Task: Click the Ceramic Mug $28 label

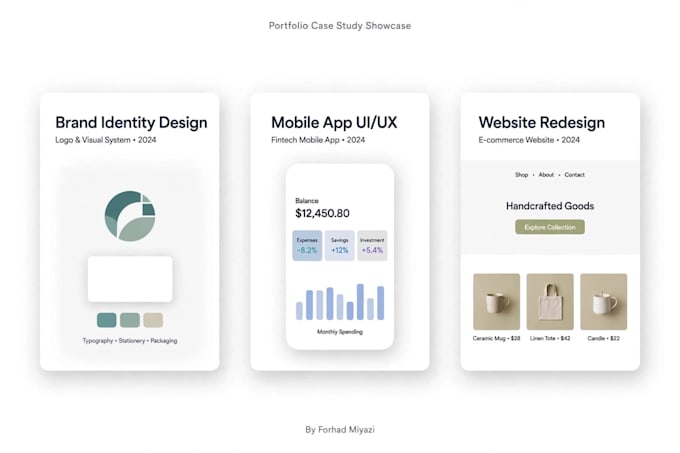Action: click(x=497, y=338)
